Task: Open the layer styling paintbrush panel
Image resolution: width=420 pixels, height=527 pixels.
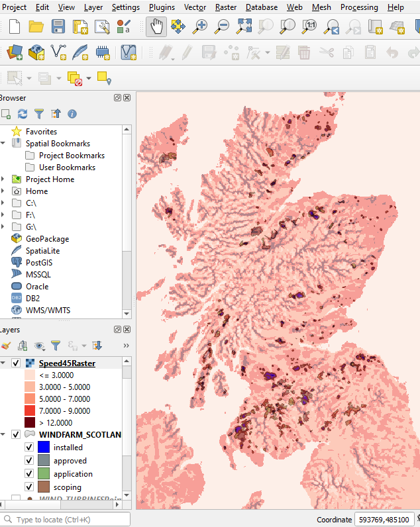Action: pyautogui.click(x=6, y=345)
